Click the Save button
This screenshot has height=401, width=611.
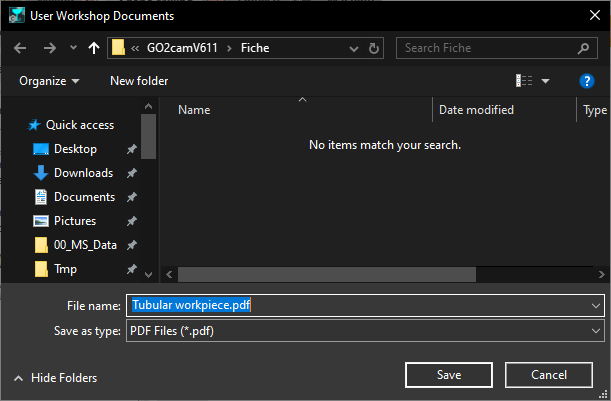pos(449,375)
